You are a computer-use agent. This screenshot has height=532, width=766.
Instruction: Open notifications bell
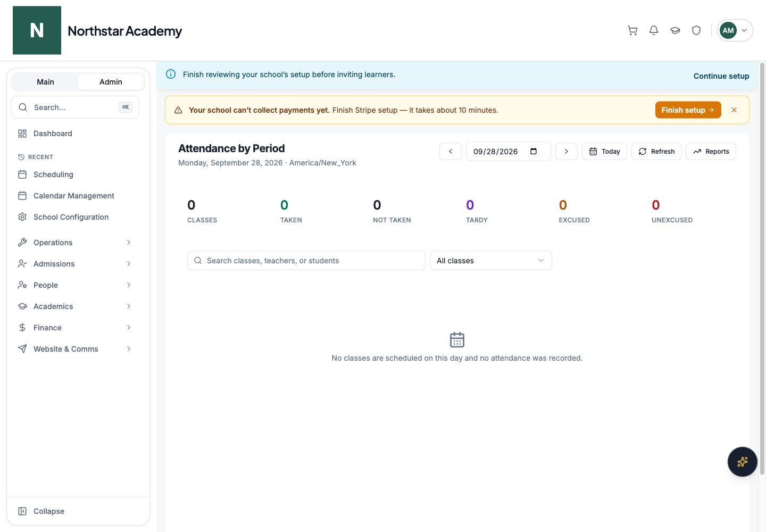coord(654,30)
